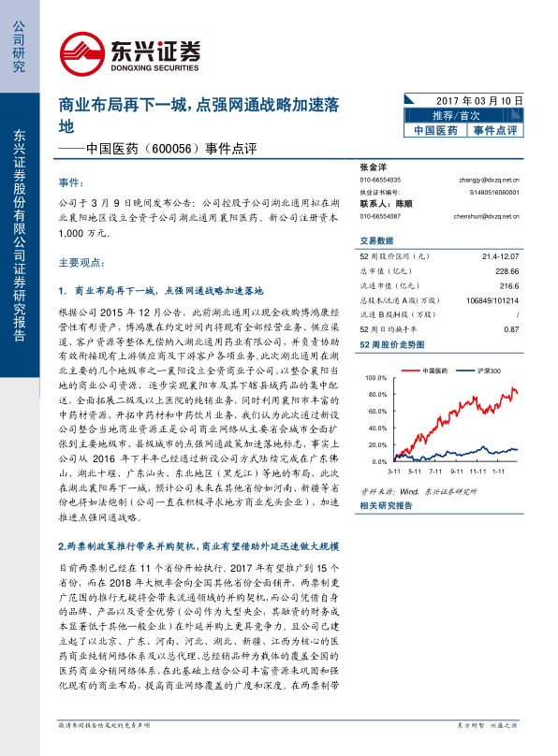Image resolution: width=558 pixels, height=756 pixels.
Task: Click the 相关研究报告 heading
Action: tap(387, 506)
